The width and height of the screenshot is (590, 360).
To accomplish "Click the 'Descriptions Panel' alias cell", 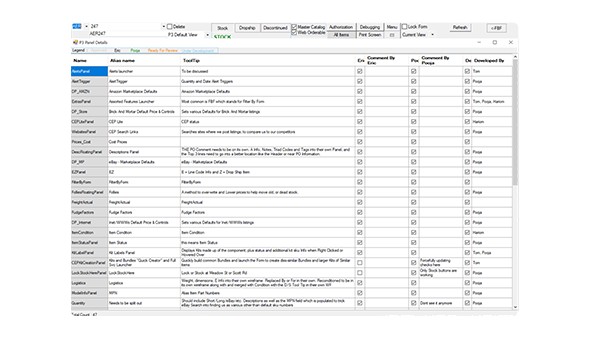I will point(144,152).
